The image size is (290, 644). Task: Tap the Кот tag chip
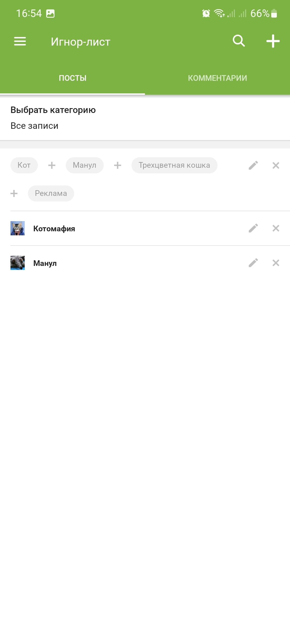point(24,165)
